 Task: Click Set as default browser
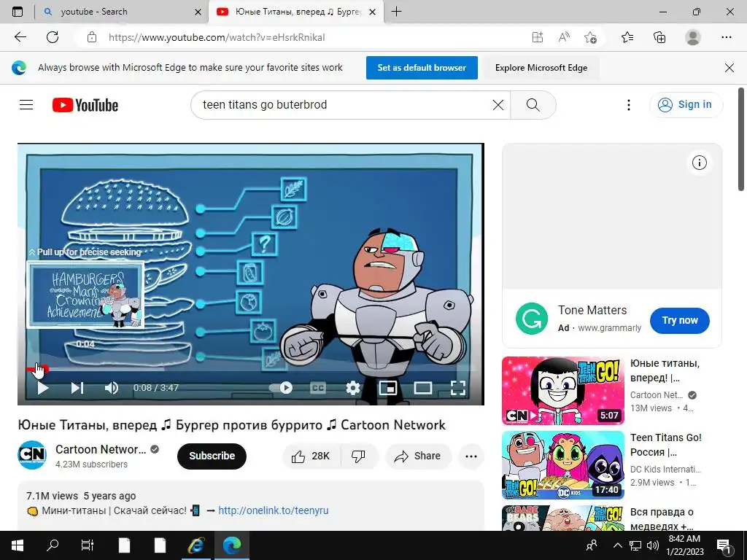(422, 68)
